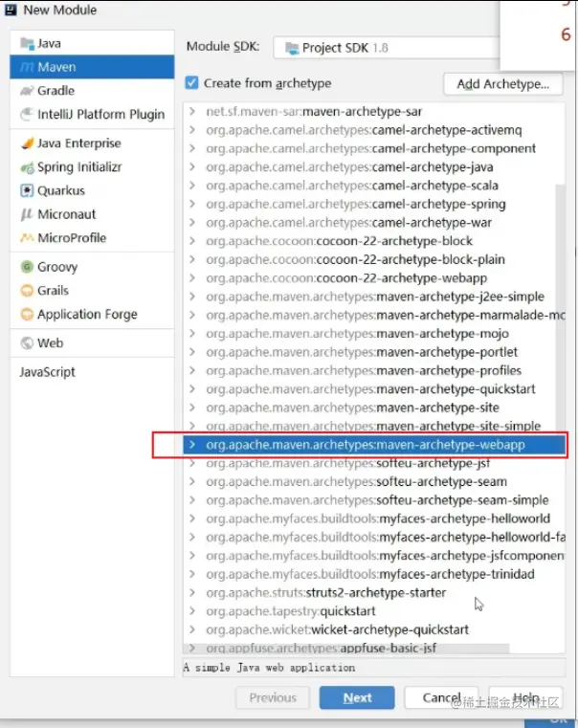Click the Help button
Image resolution: width=578 pixels, height=728 pixels.
[x=525, y=697]
